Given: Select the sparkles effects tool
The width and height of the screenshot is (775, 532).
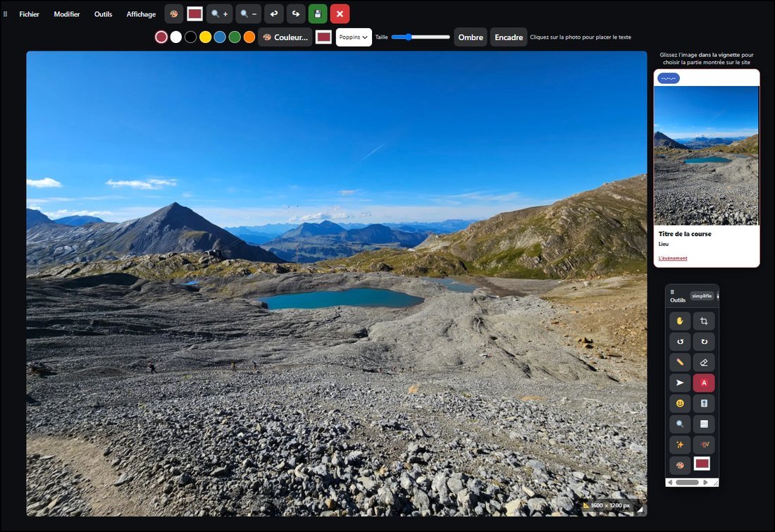Looking at the screenshot, I should coord(680,445).
